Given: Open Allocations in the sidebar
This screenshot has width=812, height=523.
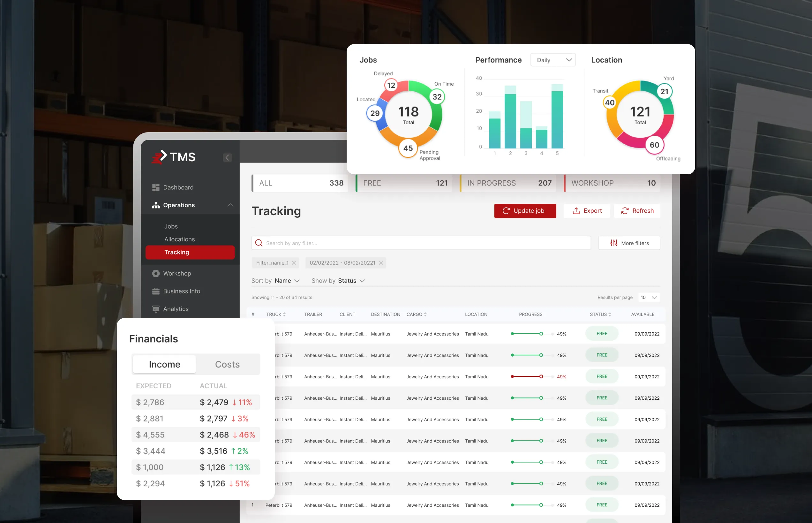Looking at the screenshot, I should [x=180, y=239].
